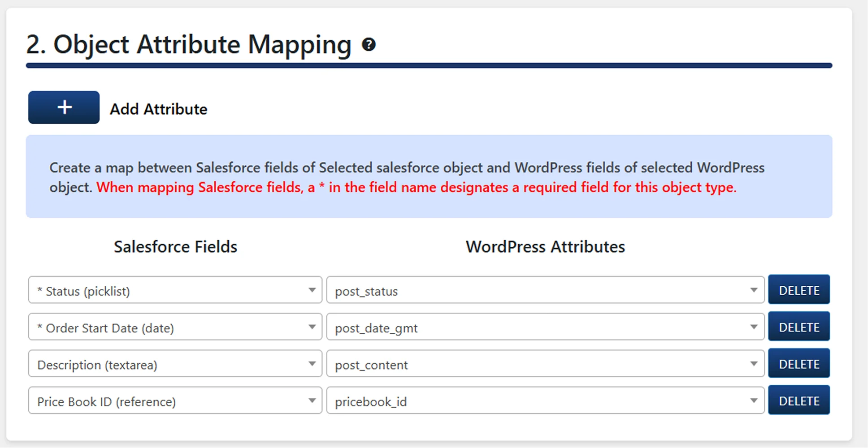Delete the post_status mapping row
The width and height of the screenshot is (868, 448).
click(799, 290)
